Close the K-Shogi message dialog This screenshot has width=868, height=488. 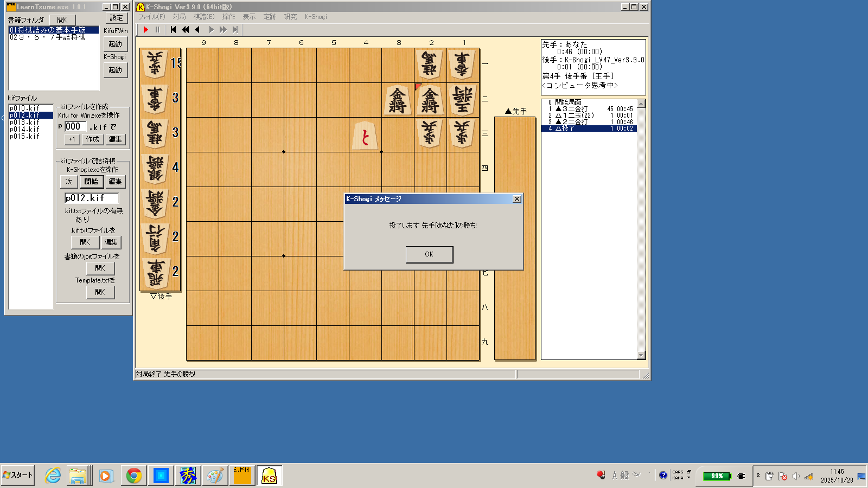(x=516, y=199)
